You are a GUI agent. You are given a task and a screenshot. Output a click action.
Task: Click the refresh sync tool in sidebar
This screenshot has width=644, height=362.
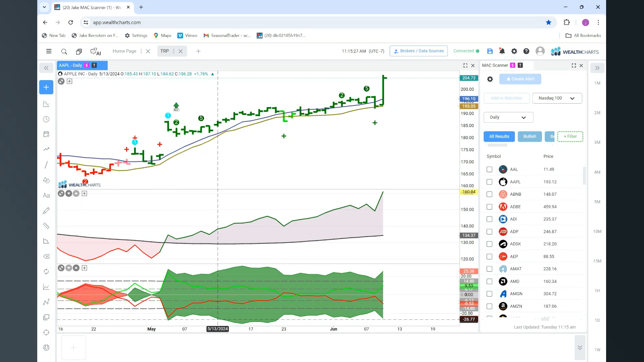tap(46, 271)
